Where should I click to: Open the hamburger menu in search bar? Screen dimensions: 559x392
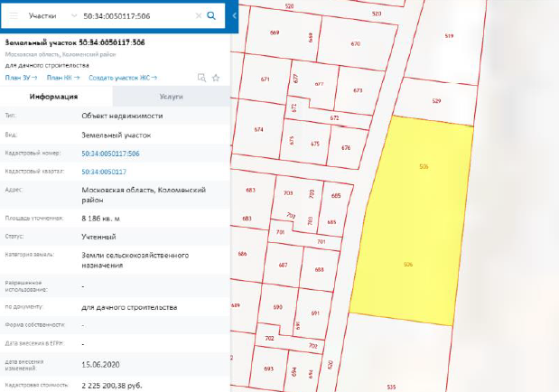coord(13,15)
